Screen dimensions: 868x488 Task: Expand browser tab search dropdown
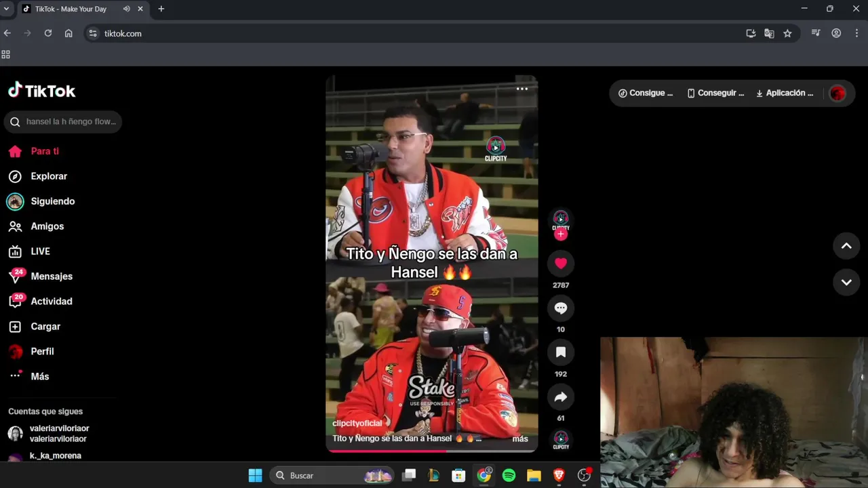pos(7,9)
